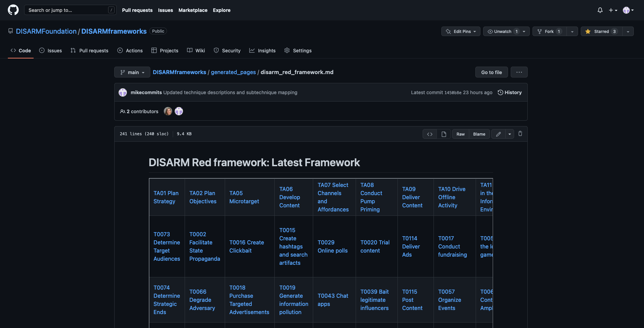644x328 pixels.
Task: Focus the Search or jump to field
Action: point(70,10)
